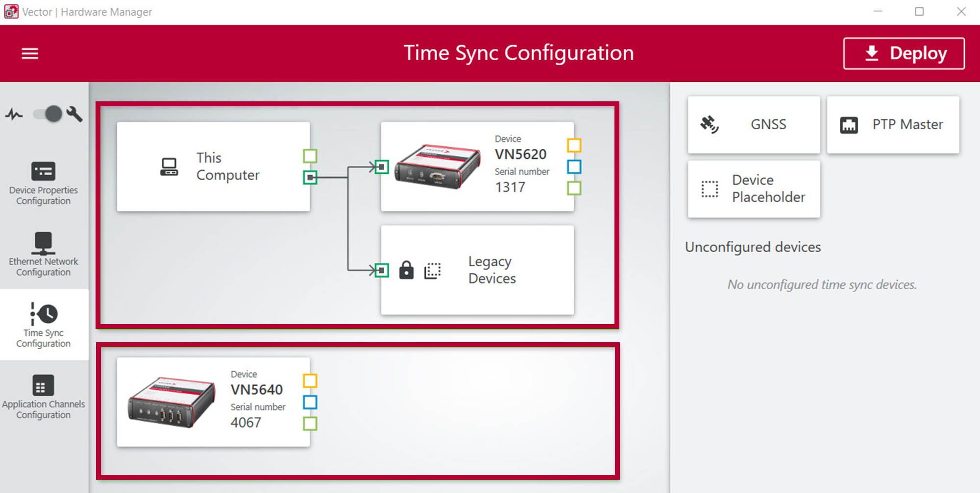Click the Deploy button
Viewport: 980px width, 493px height.
point(904,53)
